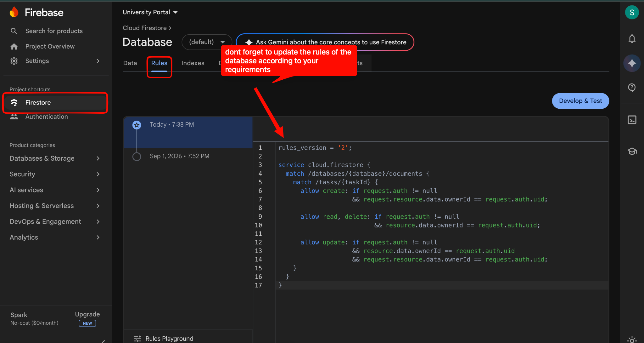Open the University Portal project dropdown

150,12
